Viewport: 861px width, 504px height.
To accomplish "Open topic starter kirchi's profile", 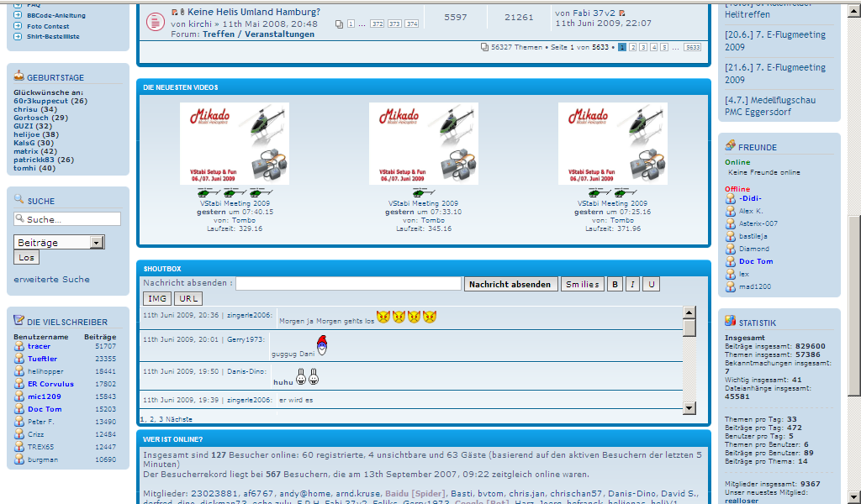I will 200,24.
